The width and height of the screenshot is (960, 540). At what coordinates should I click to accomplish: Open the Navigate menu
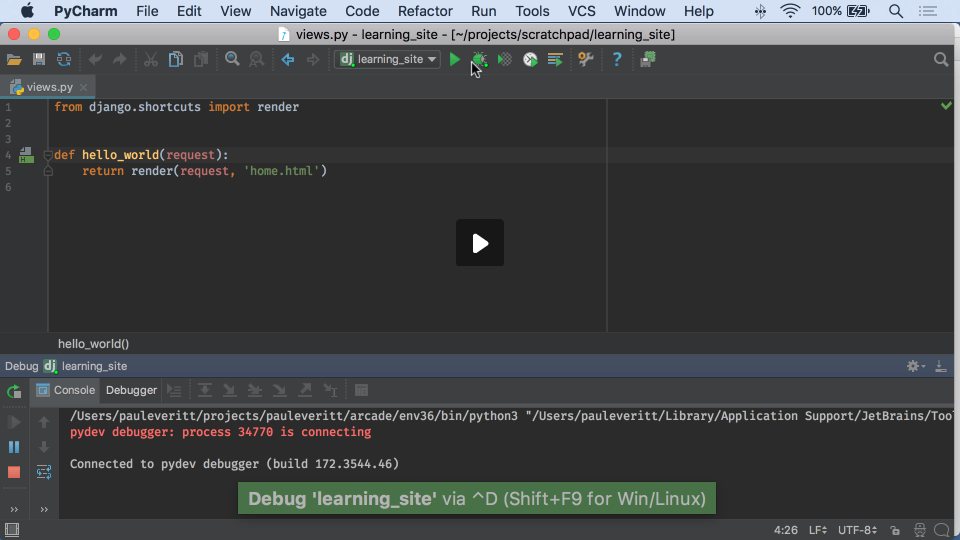[x=298, y=11]
